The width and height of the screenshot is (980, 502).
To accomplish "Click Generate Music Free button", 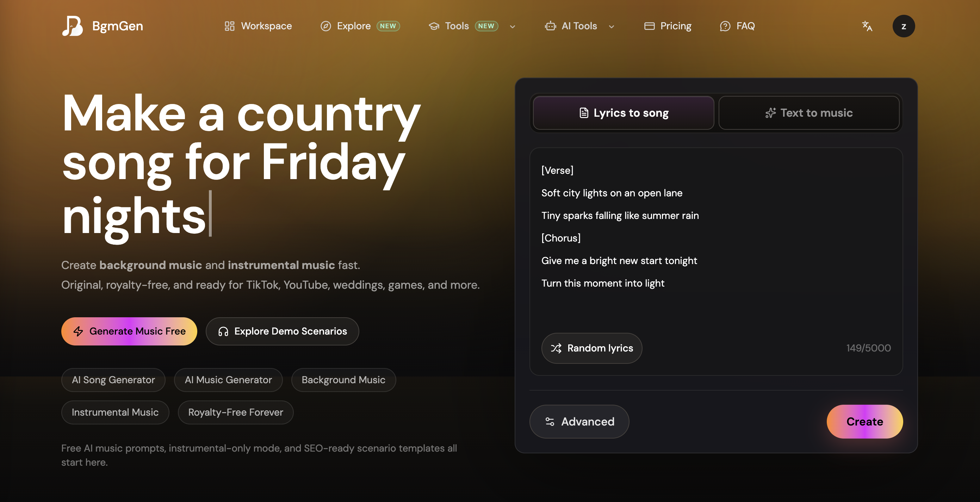I will tap(129, 331).
